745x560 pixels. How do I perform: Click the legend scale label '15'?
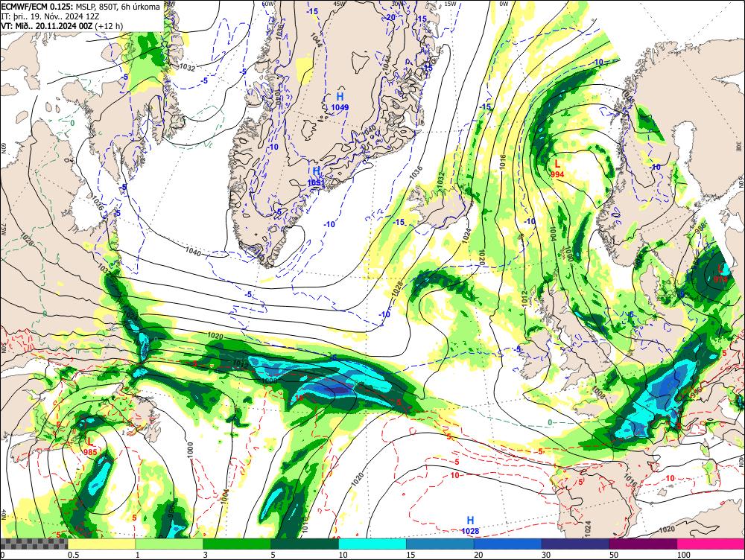pos(410,555)
